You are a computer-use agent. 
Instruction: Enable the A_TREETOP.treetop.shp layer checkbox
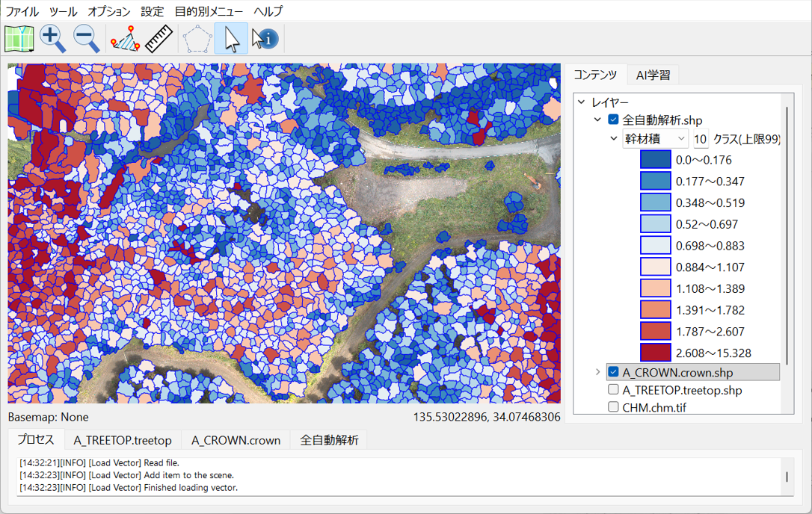[x=614, y=390]
